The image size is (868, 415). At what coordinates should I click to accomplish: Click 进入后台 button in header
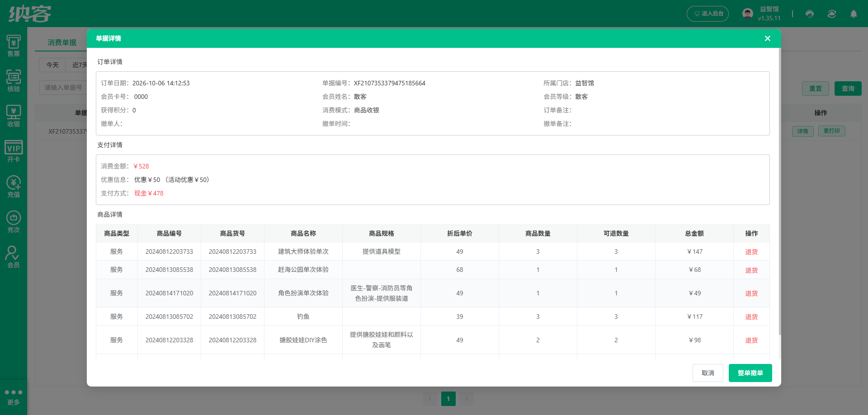coord(708,14)
